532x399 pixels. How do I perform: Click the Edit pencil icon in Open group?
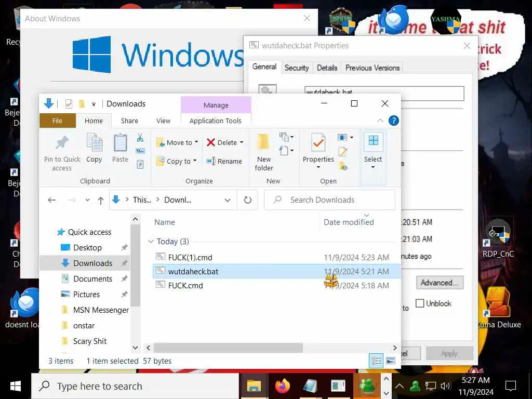point(343,152)
